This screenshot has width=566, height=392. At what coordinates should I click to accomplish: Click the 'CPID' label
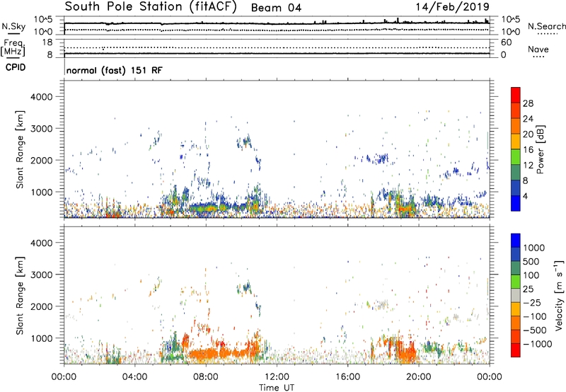coord(16,67)
